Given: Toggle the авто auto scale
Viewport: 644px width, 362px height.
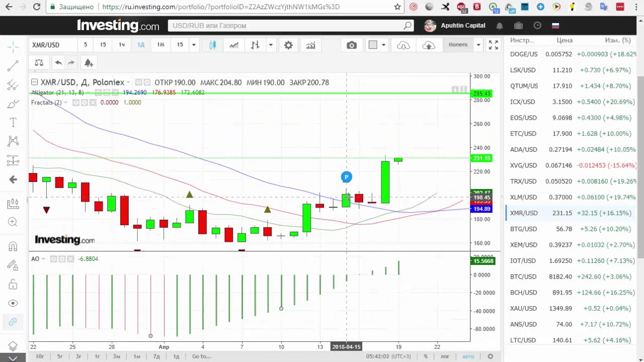Looking at the screenshot, I should point(468,356).
